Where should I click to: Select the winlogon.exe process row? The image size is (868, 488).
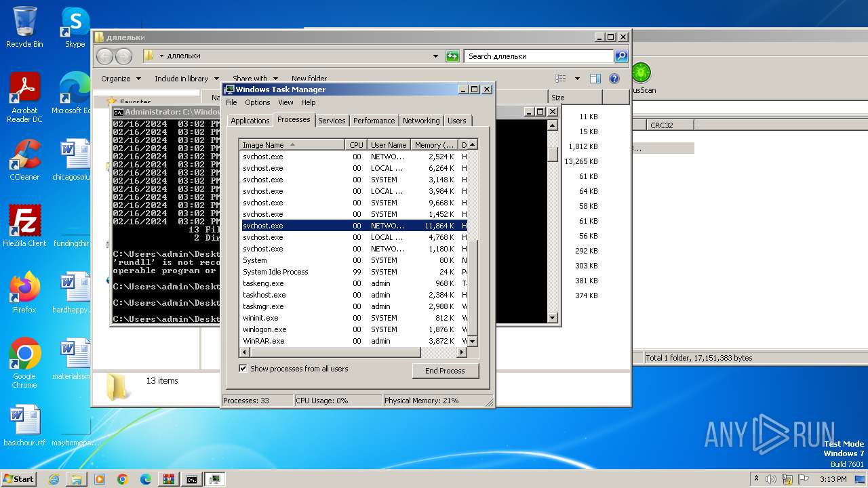pyautogui.click(x=354, y=329)
